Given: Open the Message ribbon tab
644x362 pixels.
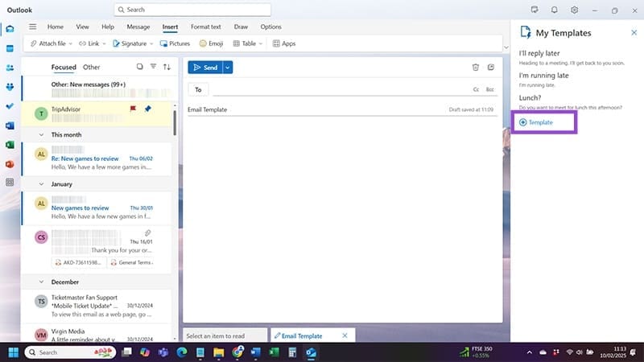Looking at the screenshot, I should coord(138,27).
